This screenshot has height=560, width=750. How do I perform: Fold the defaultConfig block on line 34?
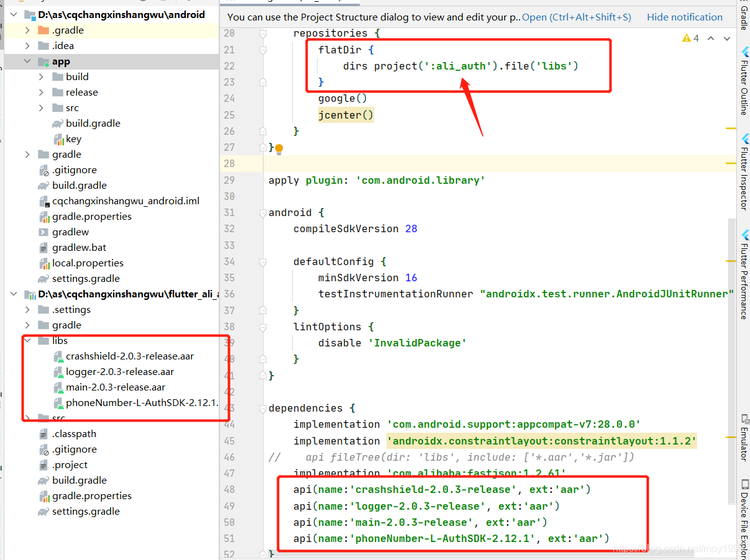[x=263, y=261]
